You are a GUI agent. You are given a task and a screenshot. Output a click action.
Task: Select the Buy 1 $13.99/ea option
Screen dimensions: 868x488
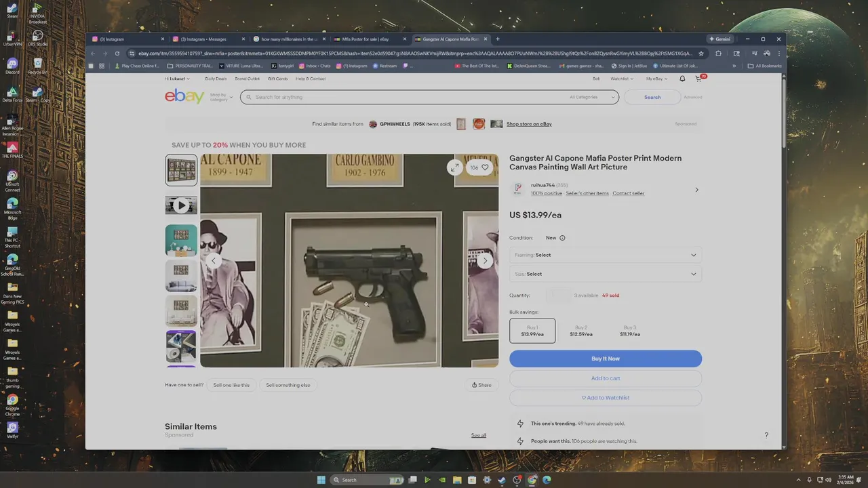tap(532, 331)
